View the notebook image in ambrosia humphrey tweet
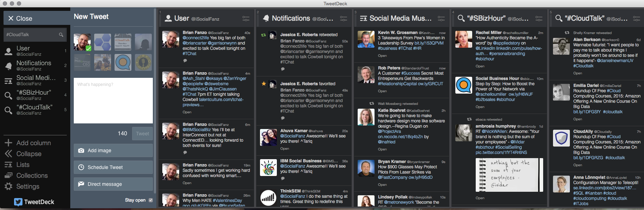Viewport: 644px width, 210px height. click(x=509, y=175)
